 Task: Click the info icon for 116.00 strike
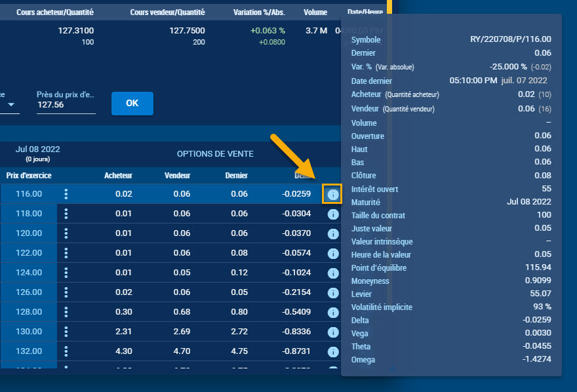332,194
